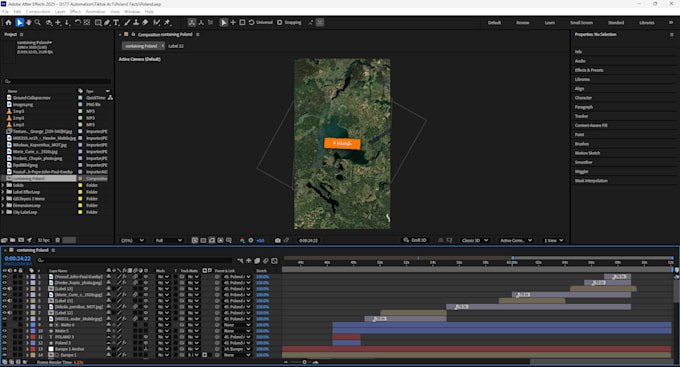Image resolution: width=680 pixels, height=367 pixels.
Task: Select the Clone Stamp tool
Action: [136, 23]
